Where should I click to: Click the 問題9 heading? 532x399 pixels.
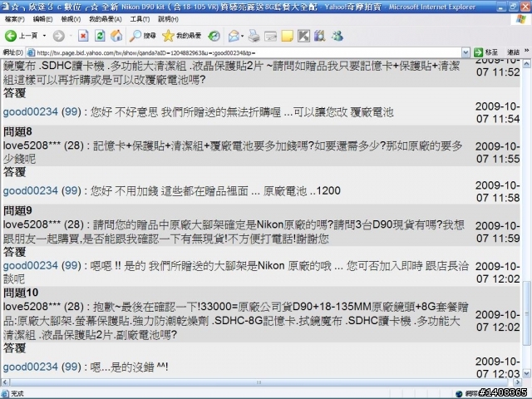(17, 210)
